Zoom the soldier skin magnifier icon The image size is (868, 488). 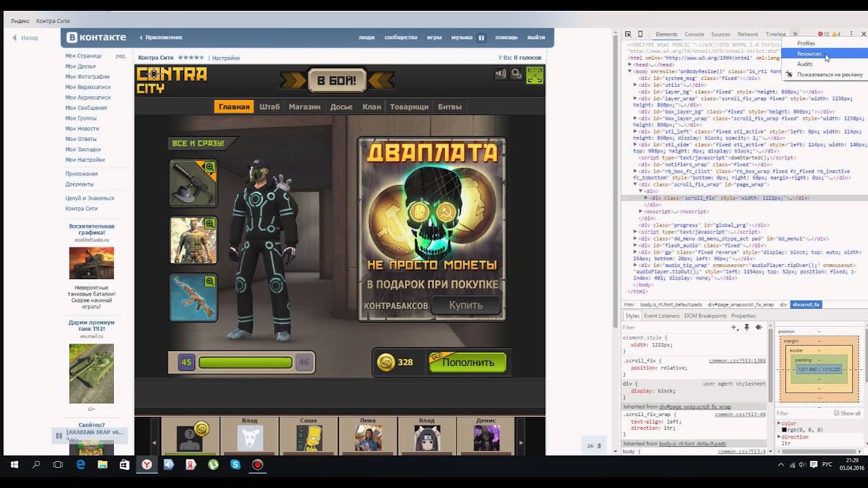(x=210, y=224)
